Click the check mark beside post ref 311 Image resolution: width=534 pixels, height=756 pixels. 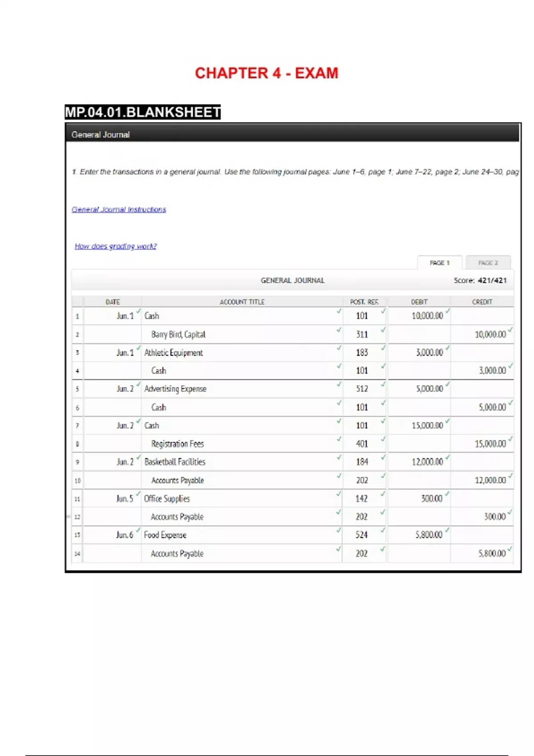(x=383, y=330)
